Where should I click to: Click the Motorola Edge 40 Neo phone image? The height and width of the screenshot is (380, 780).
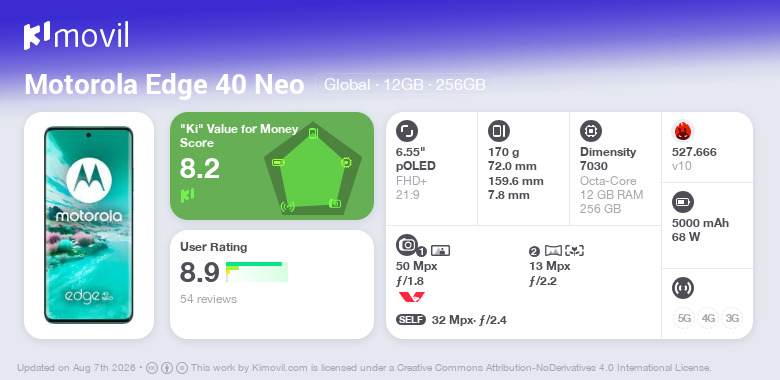click(x=89, y=225)
